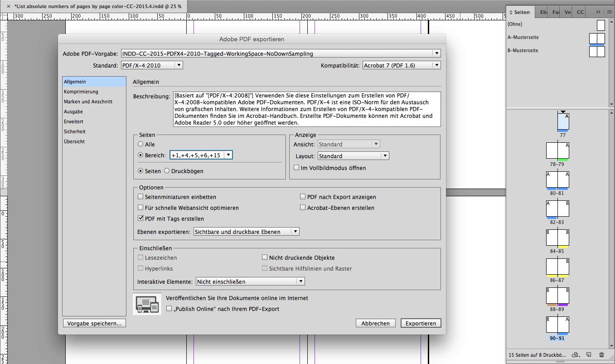Open Sicherheit settings section
615x364 pixels.
(x=94, y=131)
